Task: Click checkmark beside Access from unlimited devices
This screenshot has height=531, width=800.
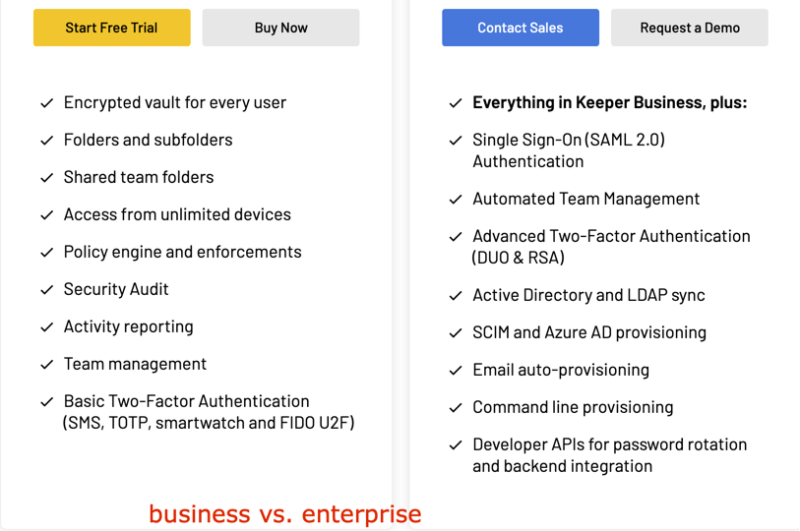Action: click(x=47, y=215)
